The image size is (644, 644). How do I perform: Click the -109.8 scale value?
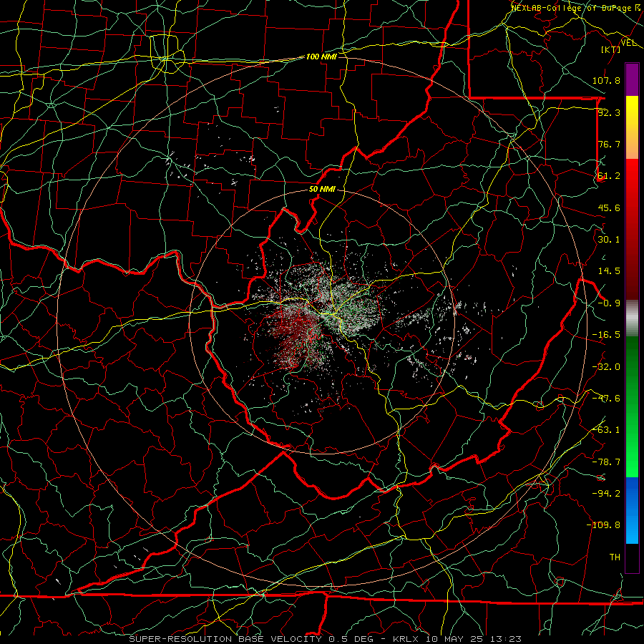[604, 525]
